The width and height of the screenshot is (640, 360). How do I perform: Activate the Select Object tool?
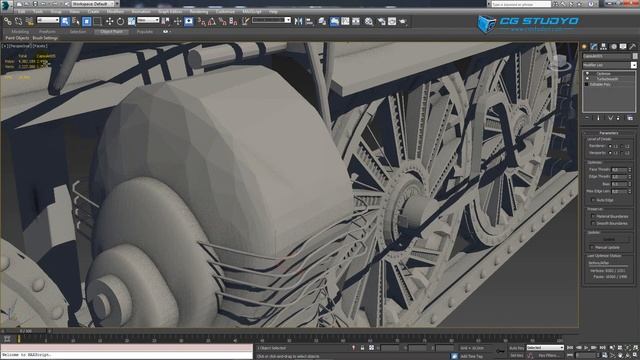(x=65, y=21)
